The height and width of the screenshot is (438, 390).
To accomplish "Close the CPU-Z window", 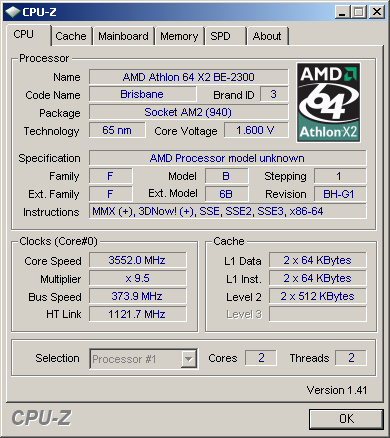I will click(x=377, y=12).
